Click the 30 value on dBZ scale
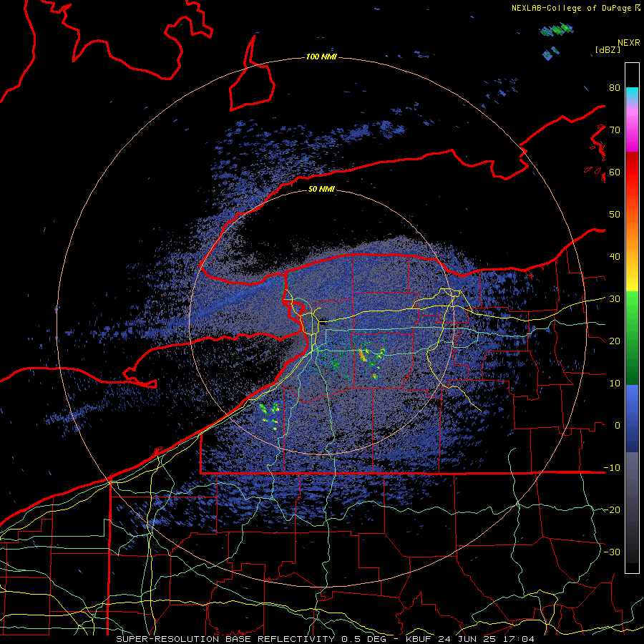644x644 pixels. (x=615, y=299)
